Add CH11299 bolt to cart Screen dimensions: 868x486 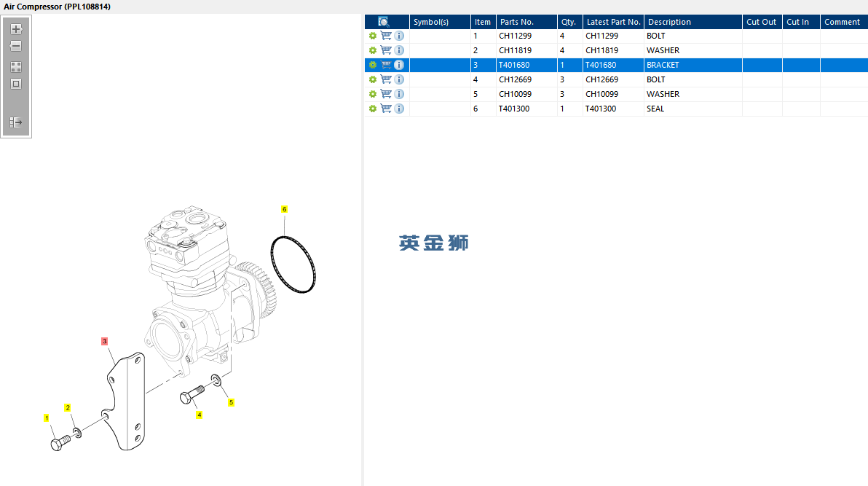point(386,36)
